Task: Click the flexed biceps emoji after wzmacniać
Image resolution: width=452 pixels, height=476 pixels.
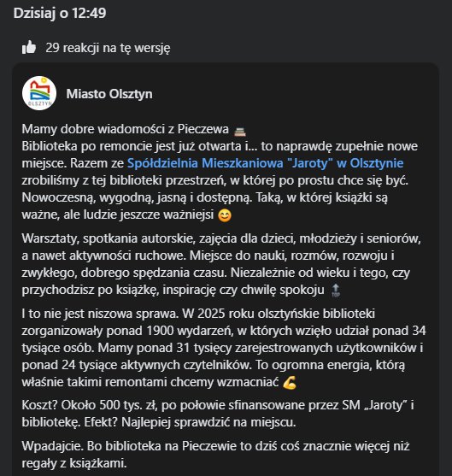Action: (x=290, y=383)
